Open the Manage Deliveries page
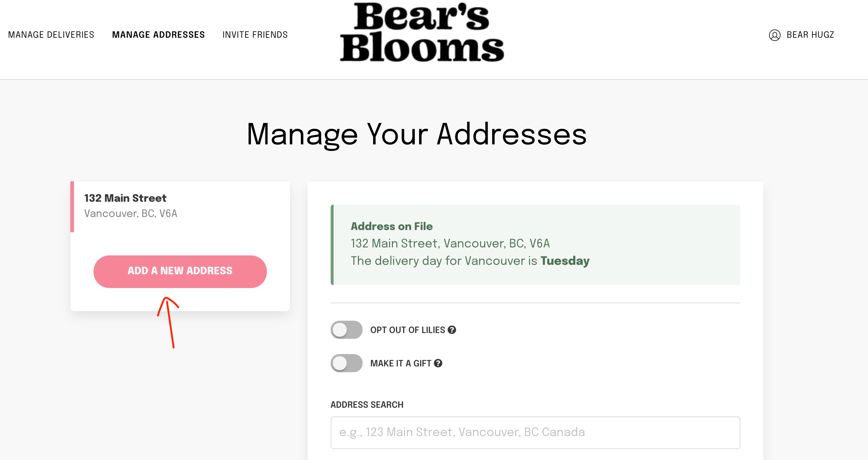868x460 pixels. [x=51, y=35]
